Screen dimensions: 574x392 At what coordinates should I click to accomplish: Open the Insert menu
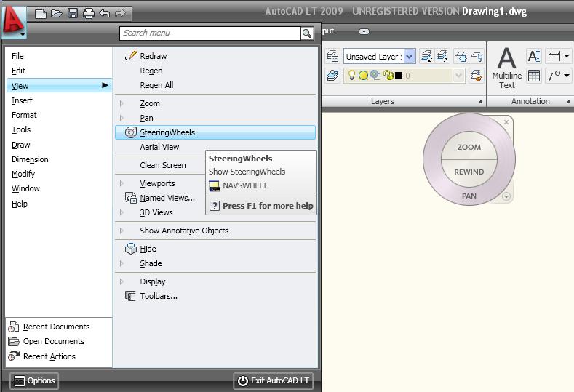[x=22, y=100]
